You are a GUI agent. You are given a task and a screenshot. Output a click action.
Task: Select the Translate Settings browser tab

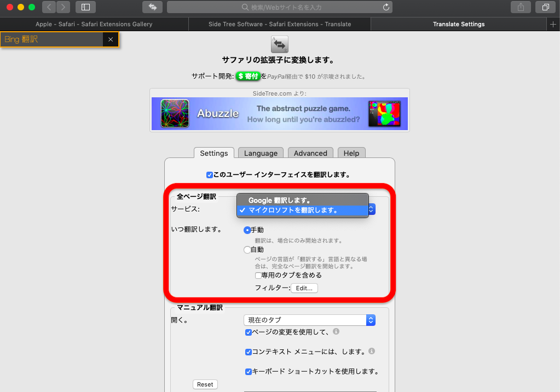coord(459,24)
